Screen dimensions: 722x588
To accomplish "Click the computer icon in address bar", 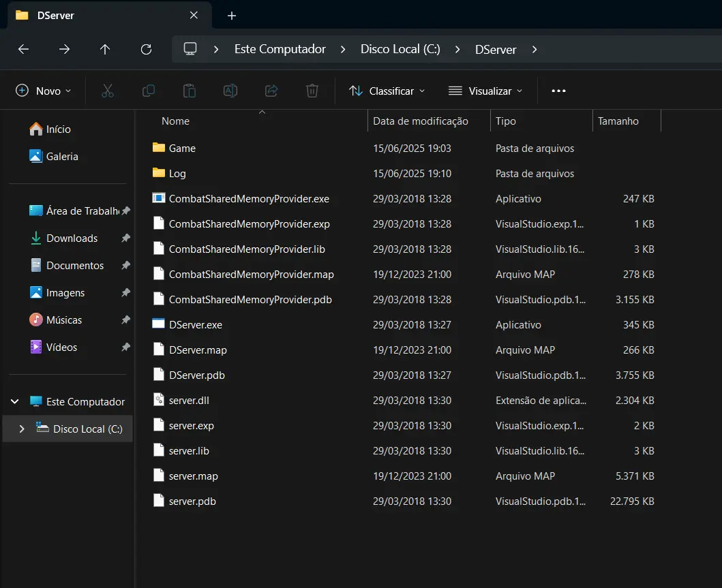I will [x=190, y=49].
